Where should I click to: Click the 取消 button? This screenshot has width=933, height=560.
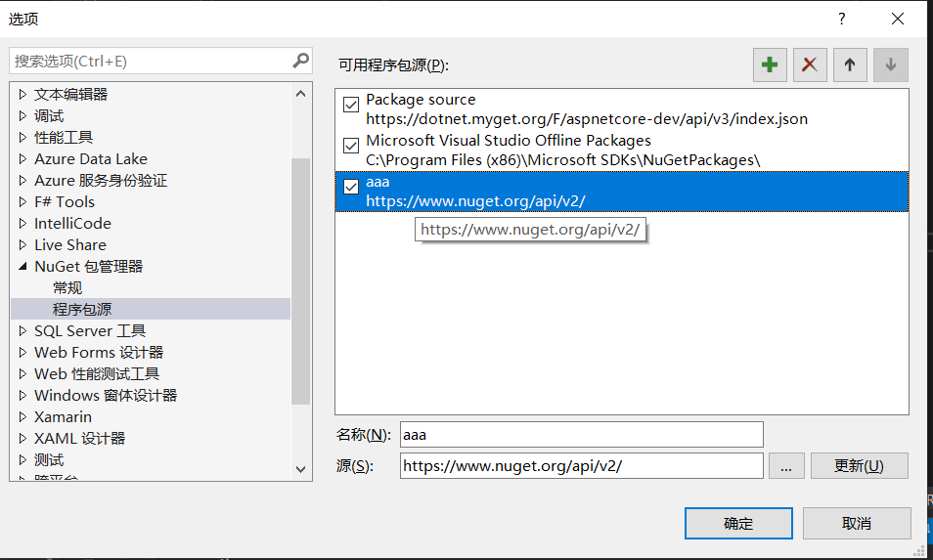coord(857,523)
